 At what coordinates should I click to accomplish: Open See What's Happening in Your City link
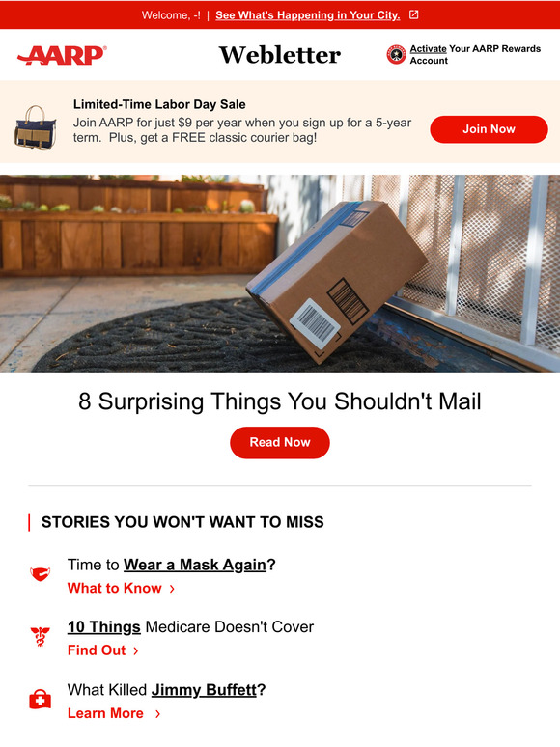click(x=307, y=15)
